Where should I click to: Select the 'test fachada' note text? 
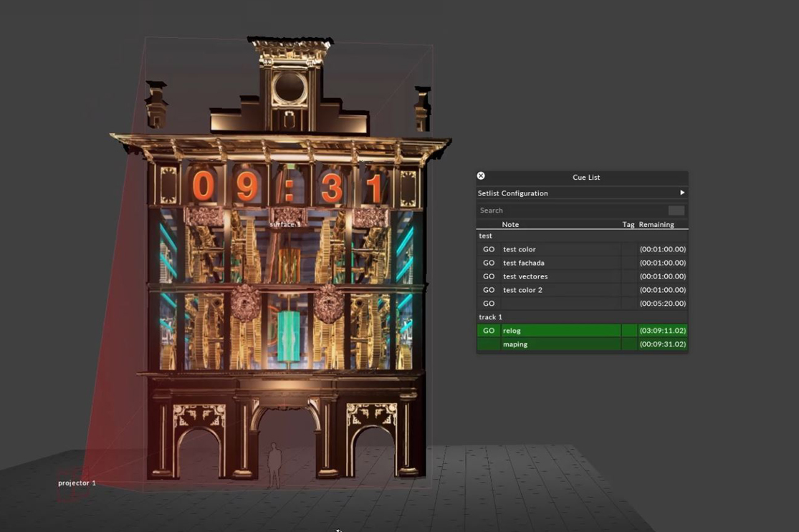click(523, 263)
